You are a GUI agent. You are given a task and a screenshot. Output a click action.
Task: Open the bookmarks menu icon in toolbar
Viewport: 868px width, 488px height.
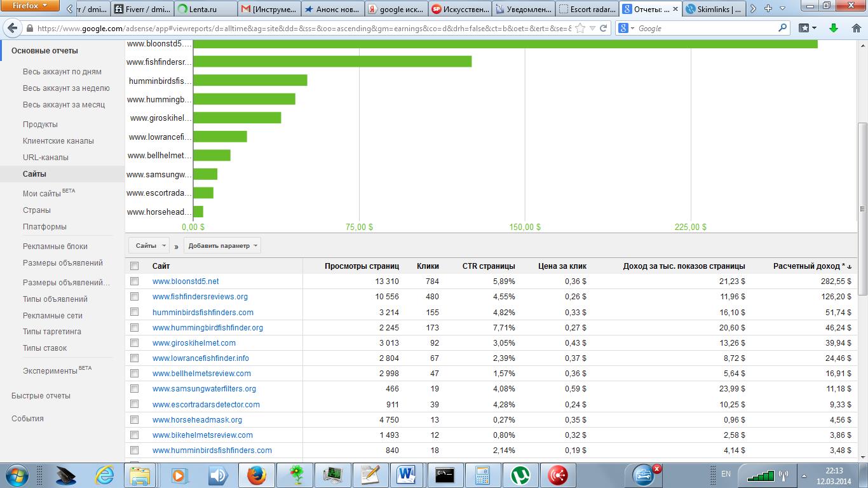coord(808,28)
